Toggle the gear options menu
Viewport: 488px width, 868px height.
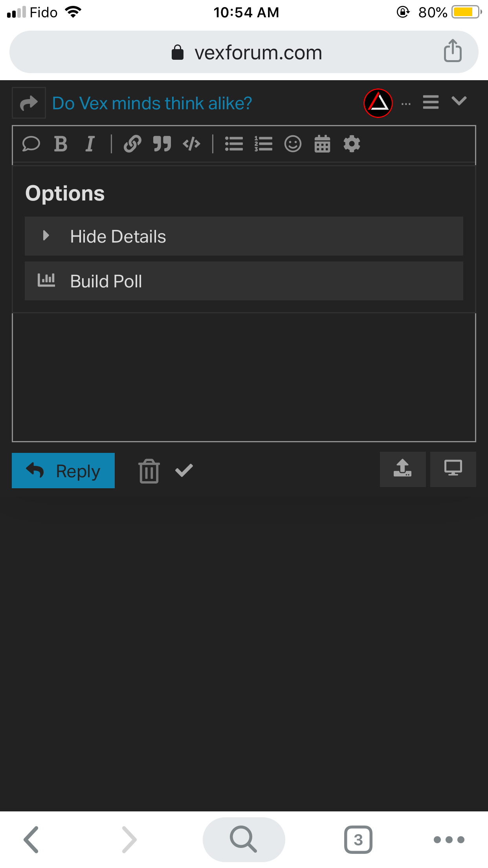(352, 144)
